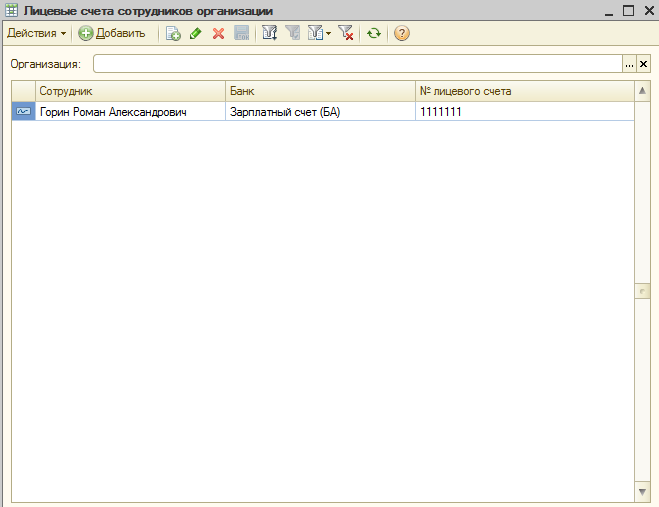Click into the Организация input field
This screenshot has width=659, height=507.
point(358,64)
